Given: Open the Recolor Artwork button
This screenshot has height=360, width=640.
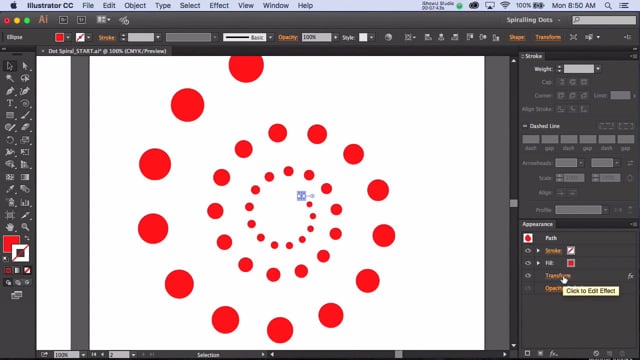Looking at the screenshot, I should point(388,37).
